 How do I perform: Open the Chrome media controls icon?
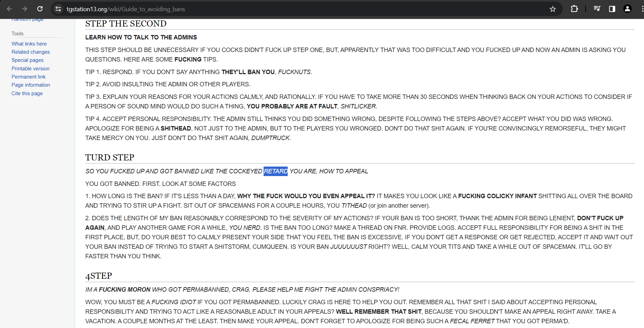597,9
